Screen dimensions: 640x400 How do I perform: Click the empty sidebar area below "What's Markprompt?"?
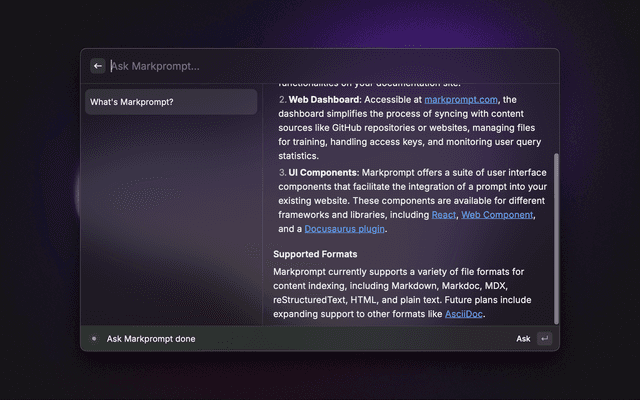point(171,220)
